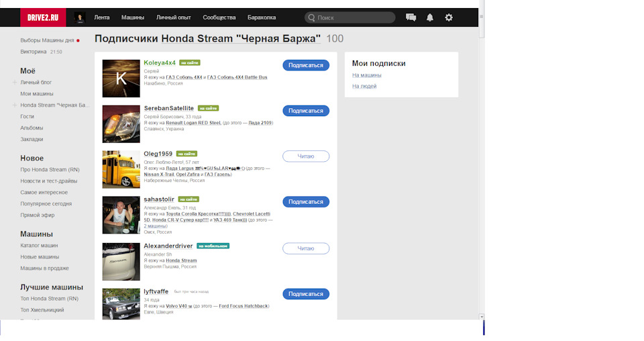Open Volvo V40 car link
The image size is (644, 341).
coord(179,307)
